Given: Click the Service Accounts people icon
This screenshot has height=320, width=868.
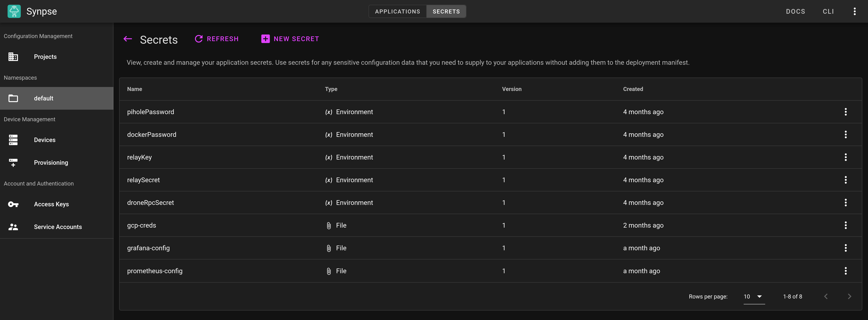Looking at the screenshot, I should (13, 227).
